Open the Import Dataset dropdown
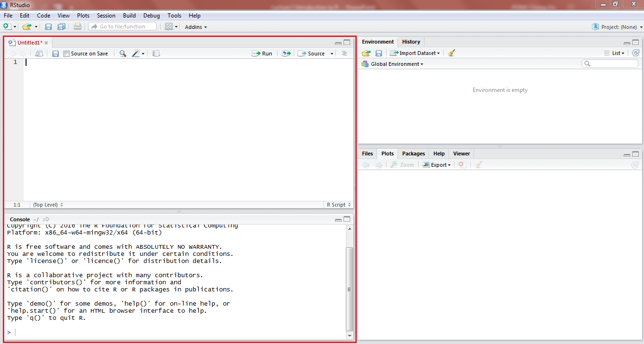Viewport: 644px width, 344px height. (x=415, y=53)
